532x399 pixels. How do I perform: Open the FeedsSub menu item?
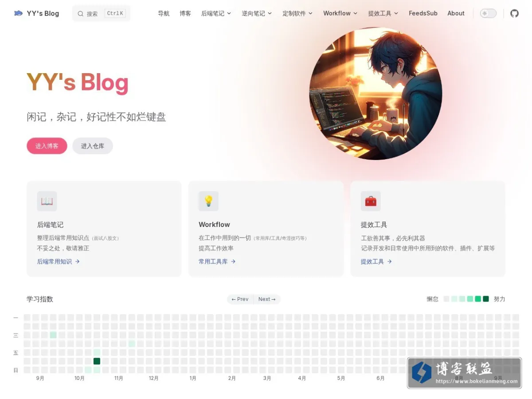423,13
